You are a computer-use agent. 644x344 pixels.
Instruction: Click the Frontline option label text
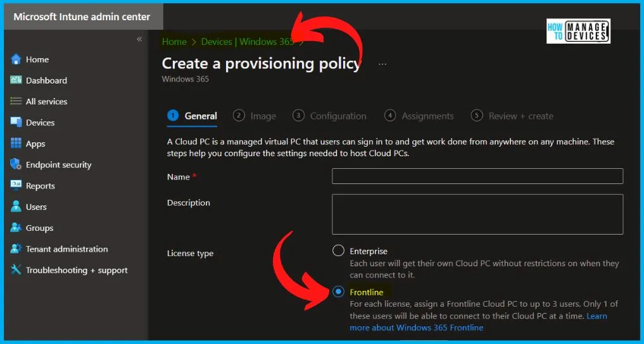pyautogui.click(x=367, y=292)
